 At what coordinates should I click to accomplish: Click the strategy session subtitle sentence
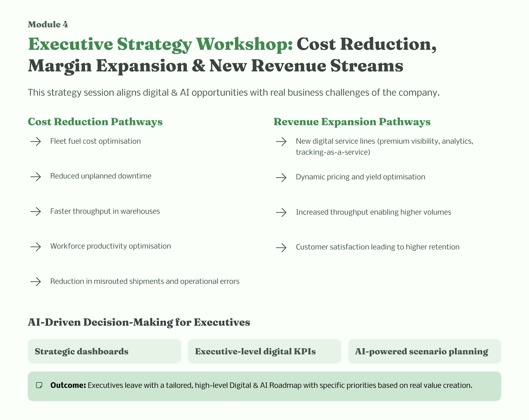click(x=234, y=93)
